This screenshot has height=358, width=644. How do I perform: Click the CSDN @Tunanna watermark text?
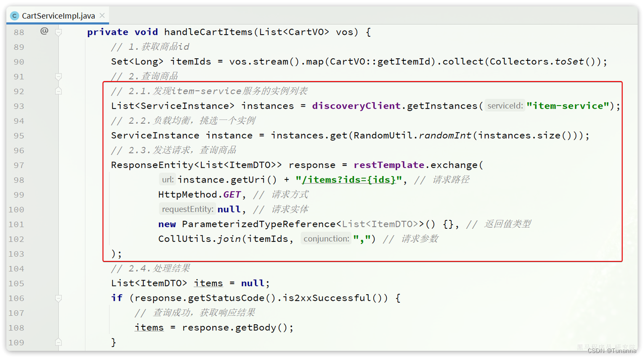click(611, 351)
